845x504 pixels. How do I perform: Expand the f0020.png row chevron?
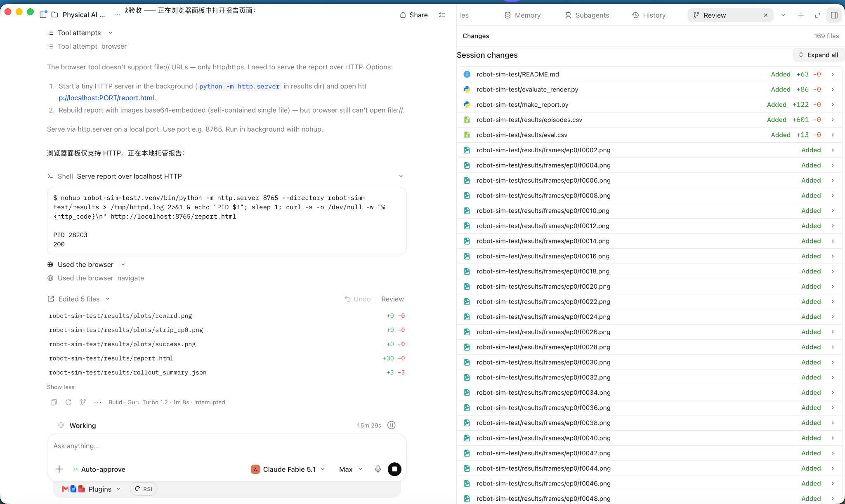point(833,286)
